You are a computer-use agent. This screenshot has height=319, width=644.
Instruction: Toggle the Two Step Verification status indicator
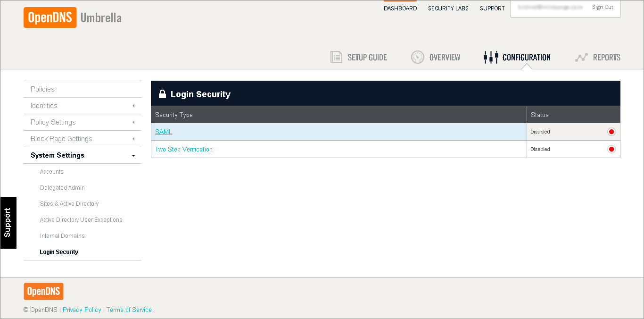[611, 149]
